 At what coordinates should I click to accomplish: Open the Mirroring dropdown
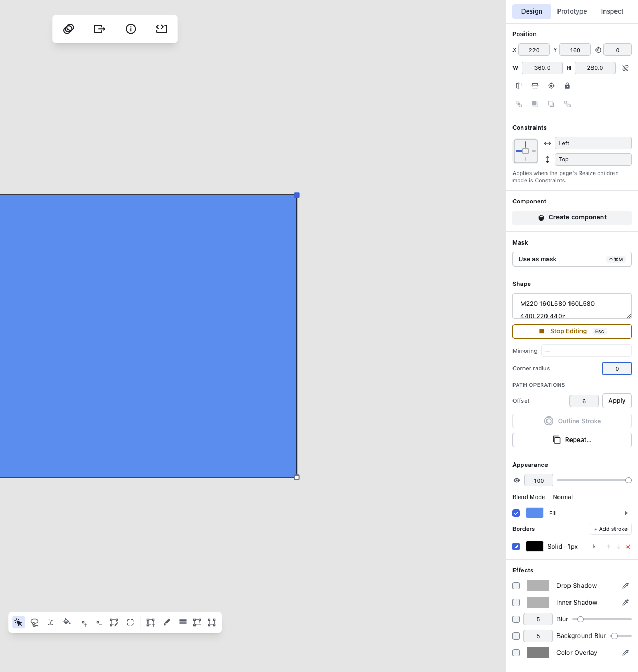586,351
